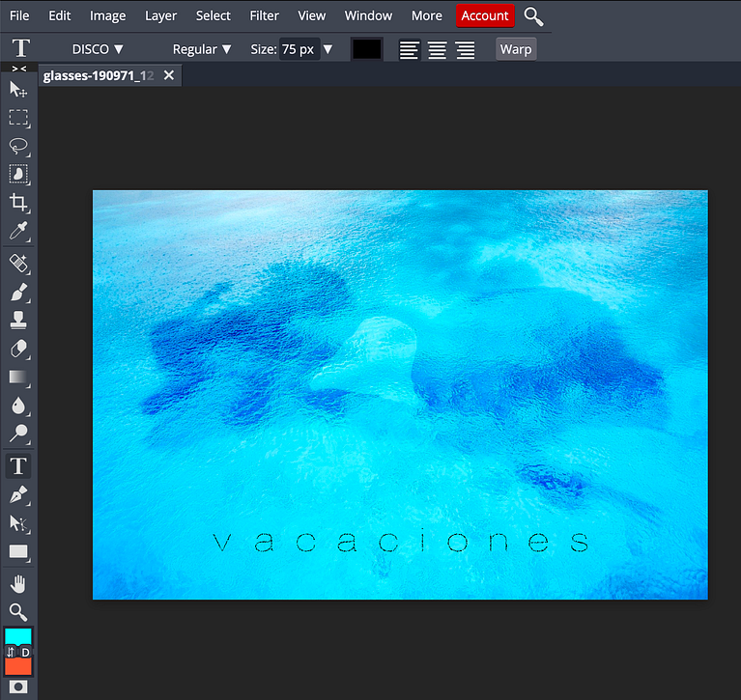Click the Warp button

point(516,49)
